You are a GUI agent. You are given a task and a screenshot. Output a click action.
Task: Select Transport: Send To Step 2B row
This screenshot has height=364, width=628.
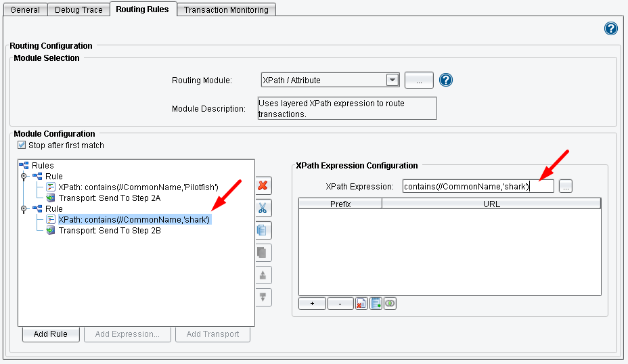point(110,230)
